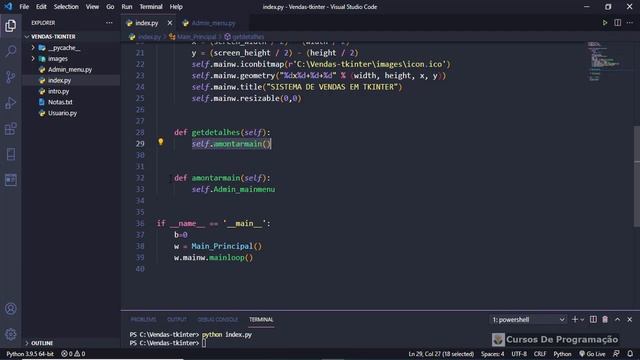Change indentation via Spaces: 4
The image size is (640, 360).
pos(492,354)
